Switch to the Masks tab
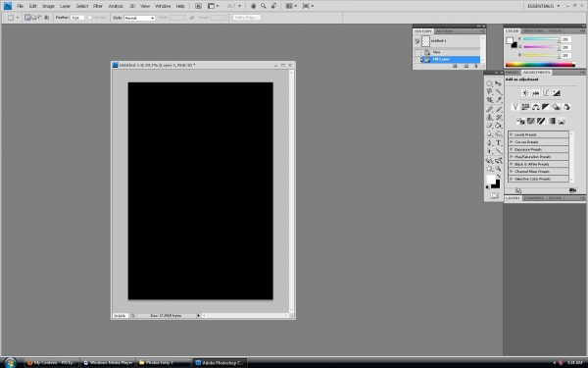 click(512, 72)
